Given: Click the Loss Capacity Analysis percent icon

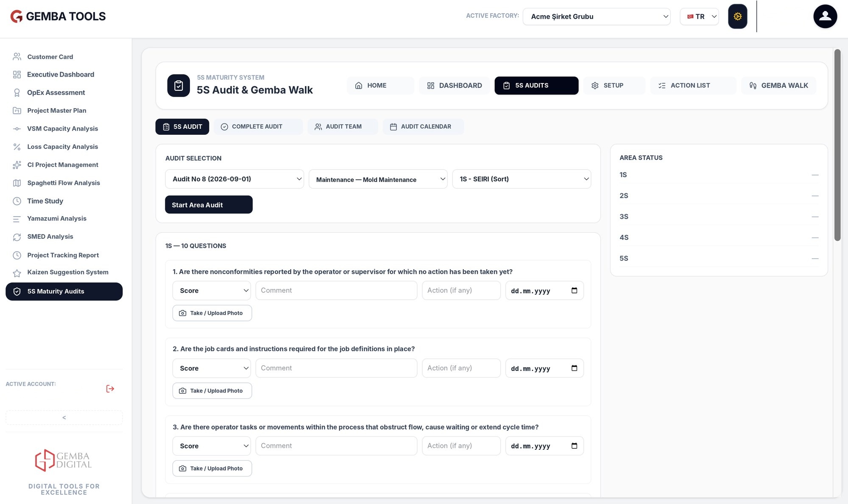Looking at the screenshot, I should click(17, 147).
